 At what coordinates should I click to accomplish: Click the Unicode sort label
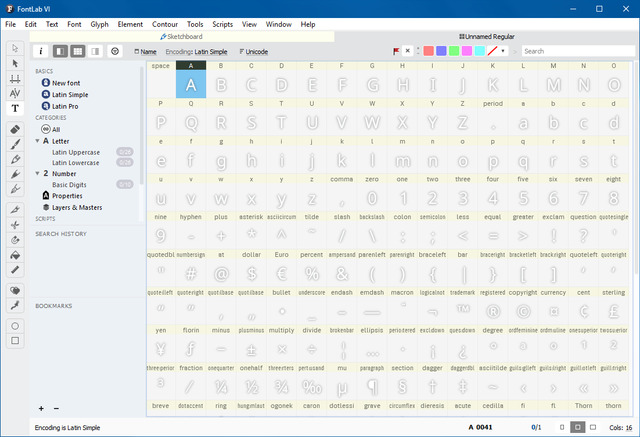click(x=256, y=51)
